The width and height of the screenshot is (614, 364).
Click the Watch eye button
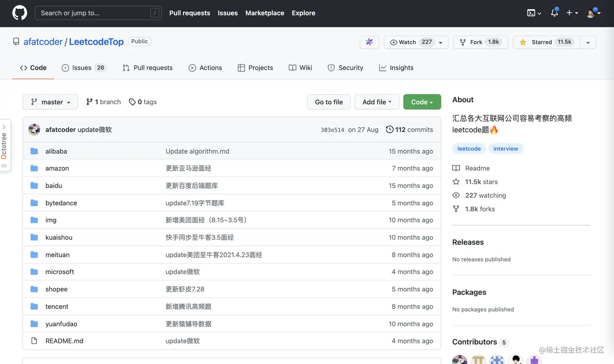pyautogui.click(x=415, y=42)
